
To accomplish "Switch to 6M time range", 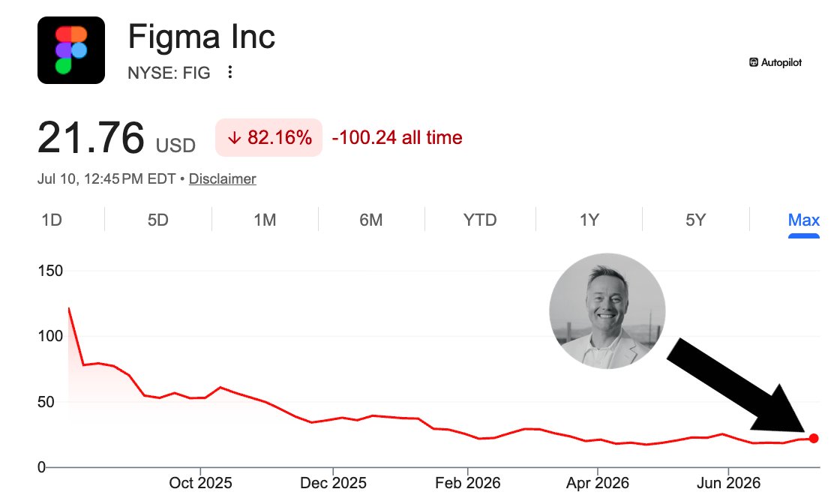I will 371,220.
